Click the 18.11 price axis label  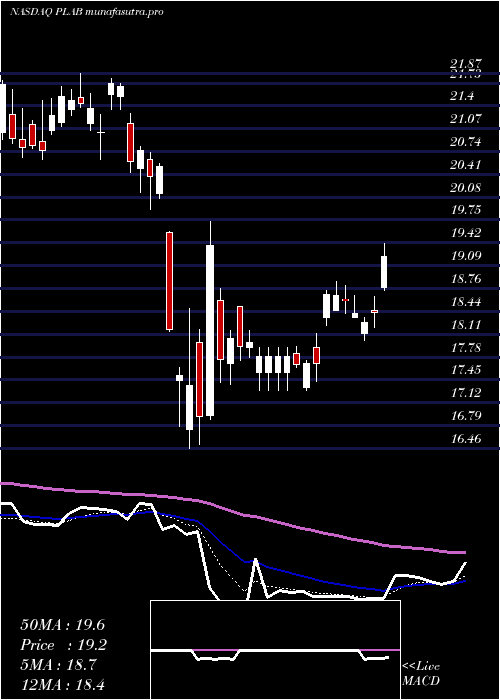click(466, 325)
